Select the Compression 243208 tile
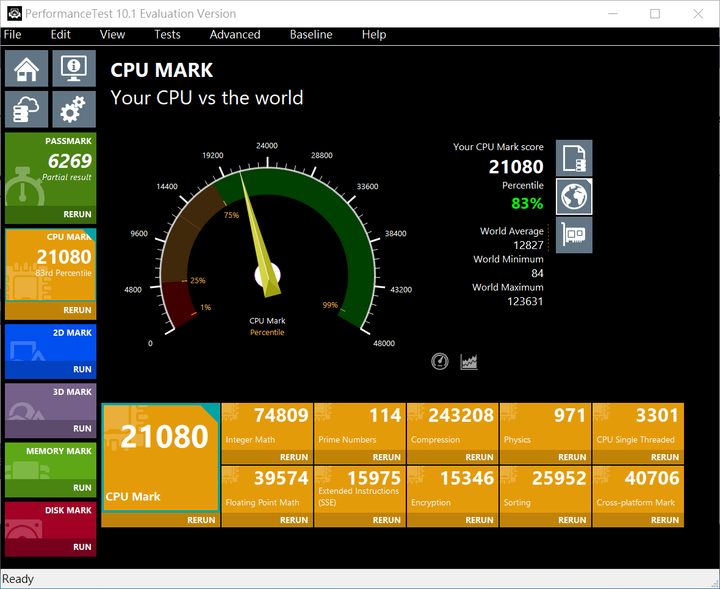720x589 pixels. 453,426
